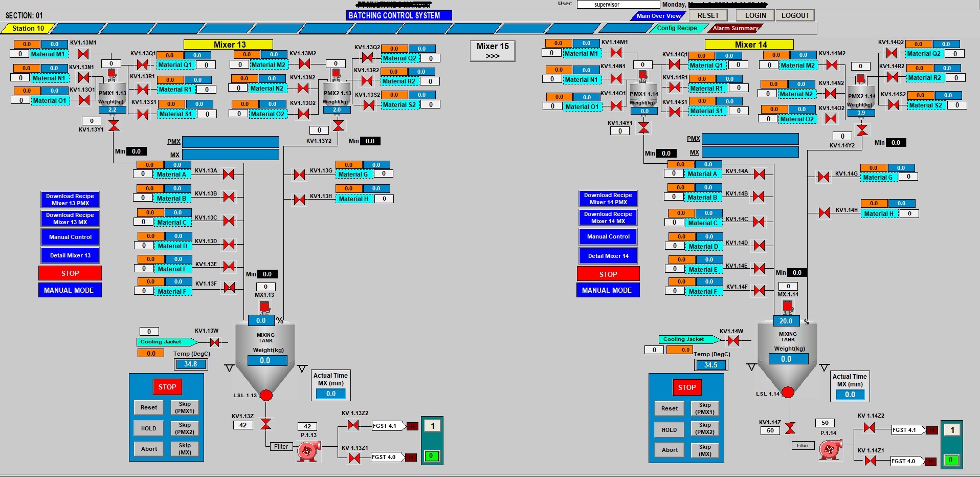Viewport: 980px width, 478px height.
Task: Toggle MANUAL MODE for Mixer 14
Action: [x=607, y=290]
